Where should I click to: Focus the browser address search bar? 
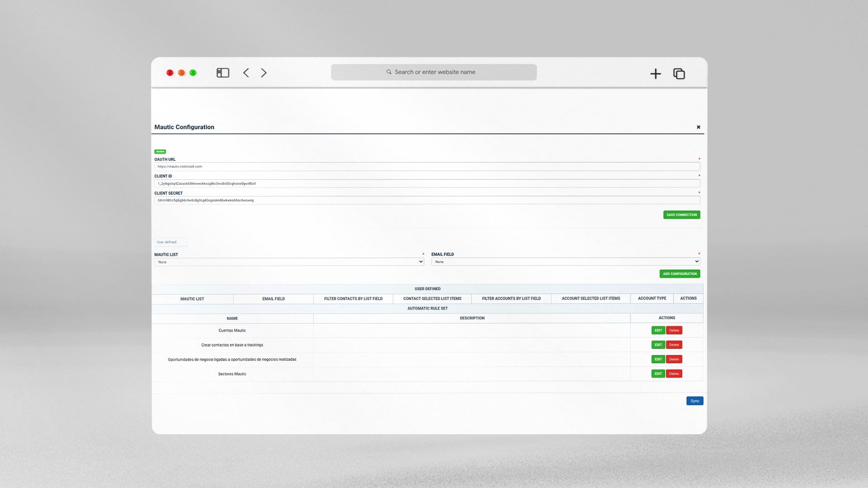pos(434,72)
